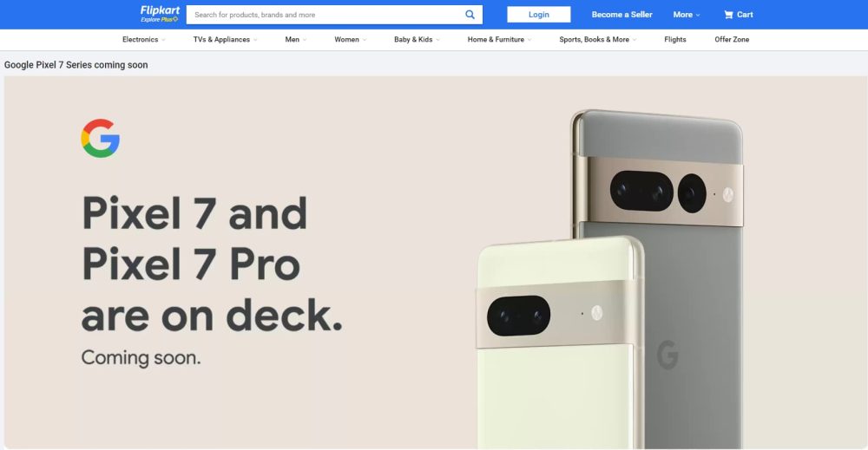The width and height of the screenshot is (868, 450).
Task: Go to the Flights page
Action: [x=674, y=40]
